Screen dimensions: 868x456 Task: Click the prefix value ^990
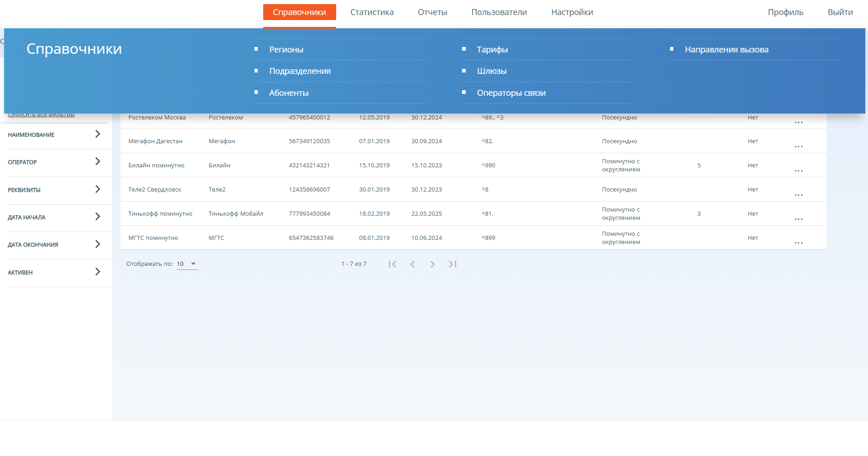(488, 166)
